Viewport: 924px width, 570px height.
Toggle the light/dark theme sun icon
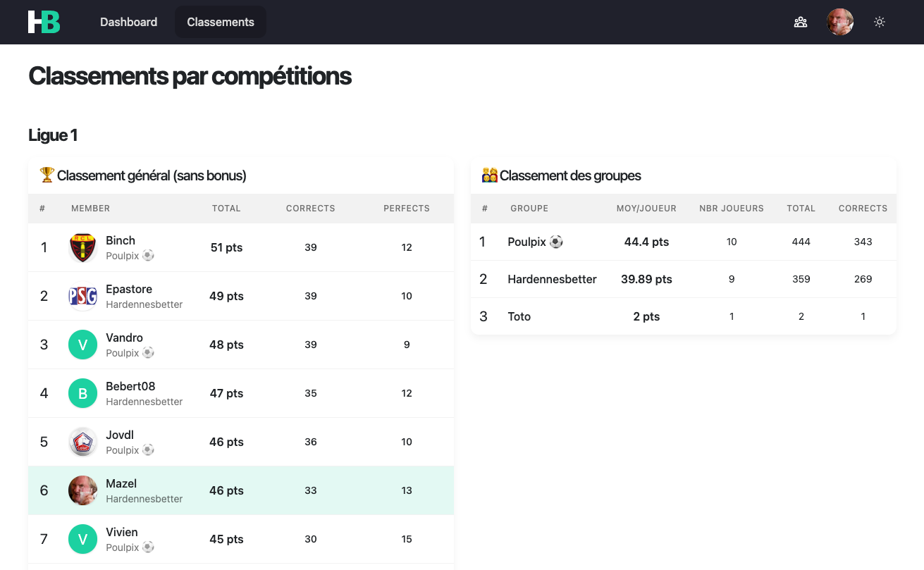pos(880,22)
